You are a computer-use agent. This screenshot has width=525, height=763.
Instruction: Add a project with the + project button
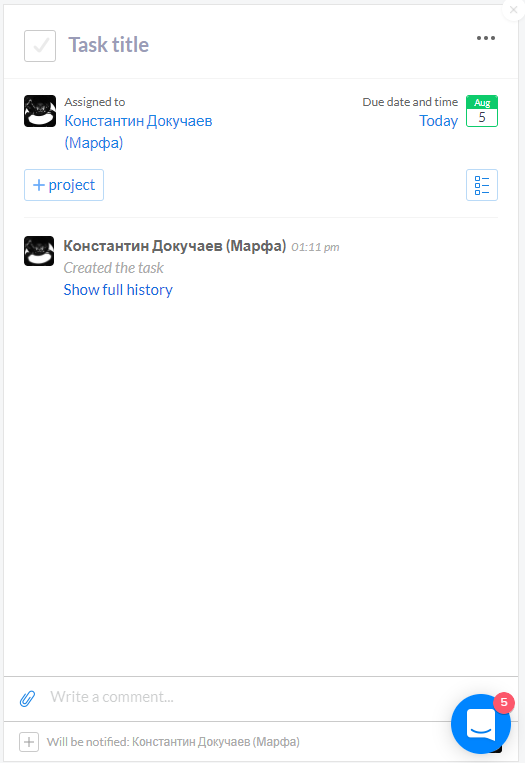[x=64, y=185]
